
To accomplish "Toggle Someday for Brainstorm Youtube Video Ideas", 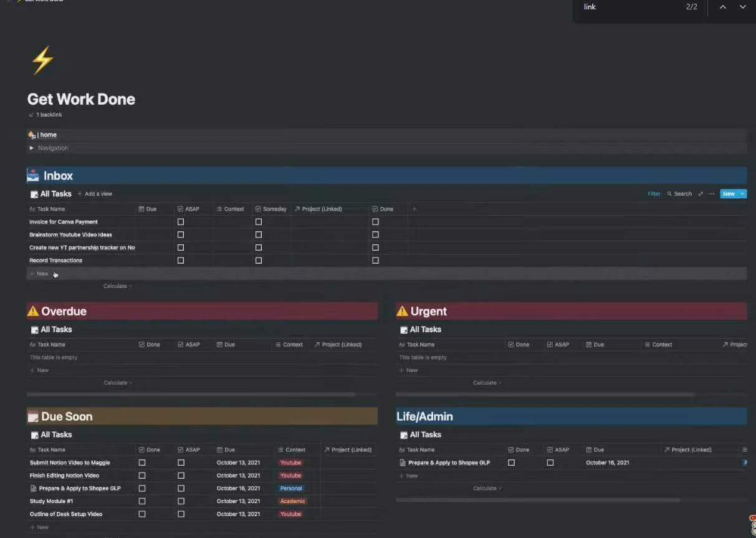I will [259, 235].
